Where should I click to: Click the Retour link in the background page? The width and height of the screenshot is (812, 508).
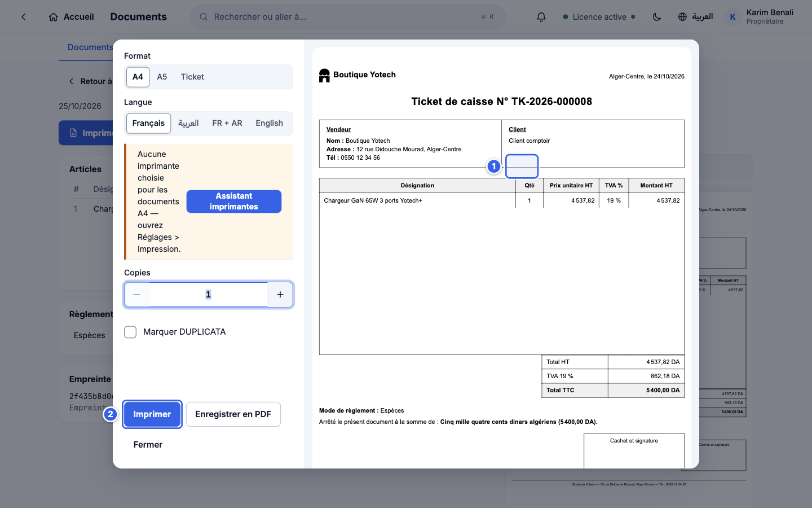(91, 81)
